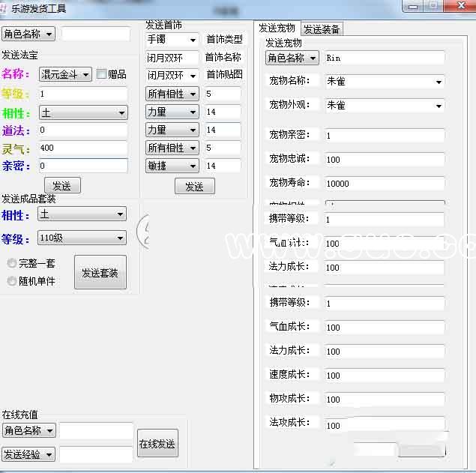Click the 发送套装 button
Screen dimensions: 476x473
pos(100,273)
